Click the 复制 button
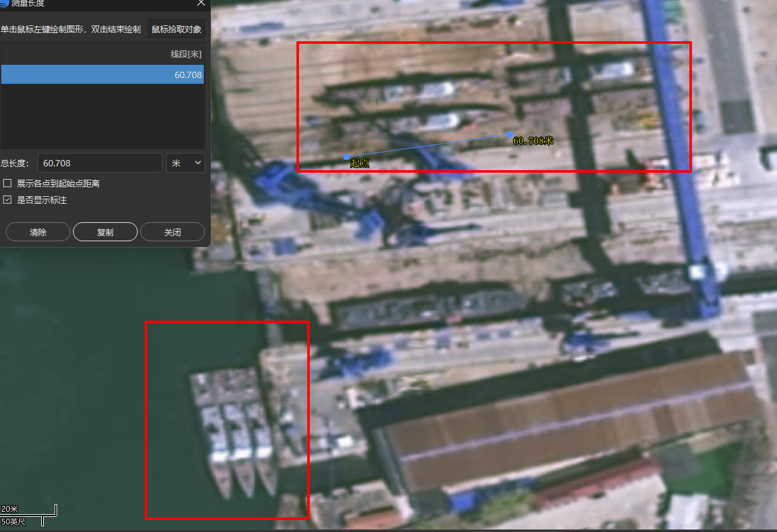Screen dimensions: 777x532 pyautogui.click(x=105, y=232)
